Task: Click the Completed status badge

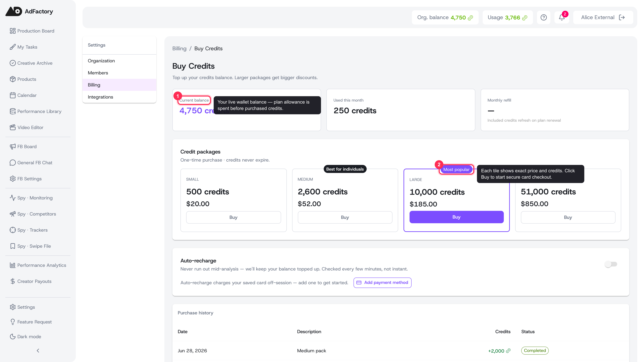Action: click(x=535, y=350)
